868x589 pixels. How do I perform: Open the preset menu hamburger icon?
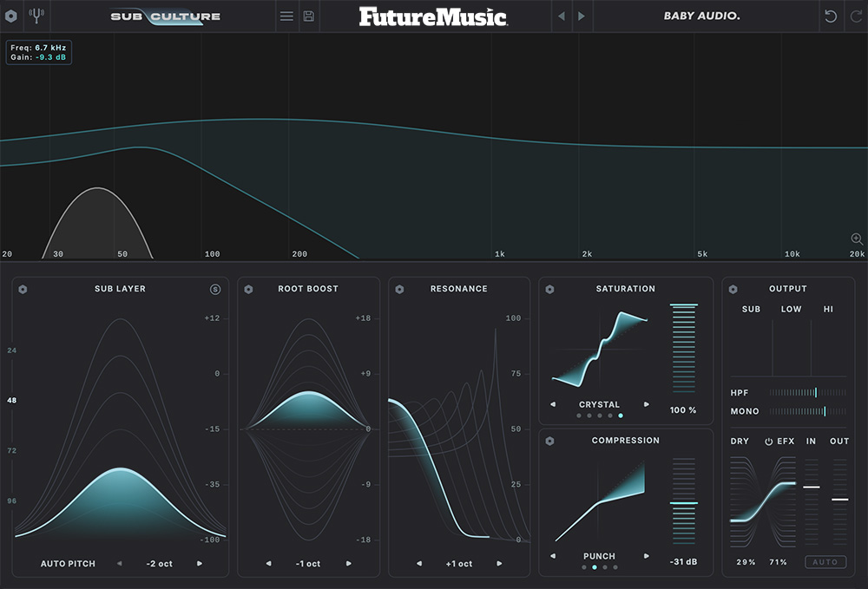pos(286,16)
